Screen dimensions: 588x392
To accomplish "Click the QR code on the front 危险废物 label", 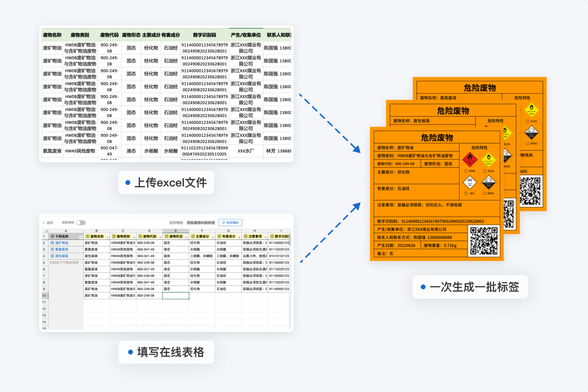I will click(x=484, y=241).
